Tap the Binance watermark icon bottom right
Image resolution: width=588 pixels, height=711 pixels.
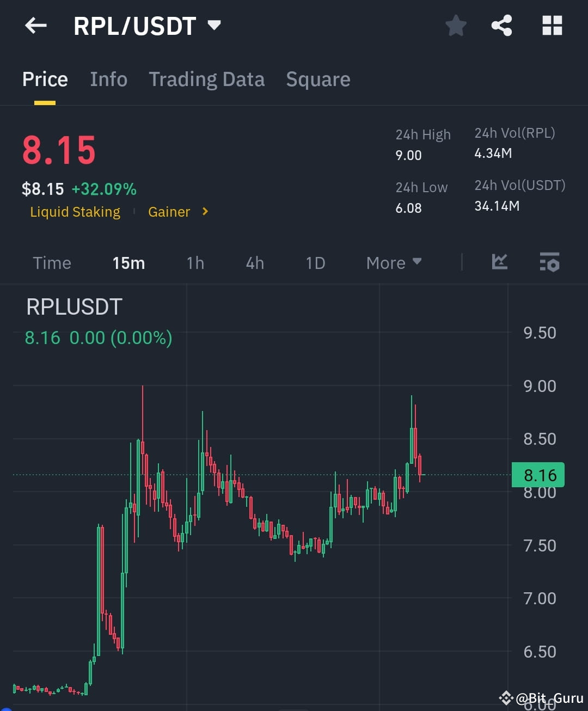pyautogui.click(x=505, y=697)
